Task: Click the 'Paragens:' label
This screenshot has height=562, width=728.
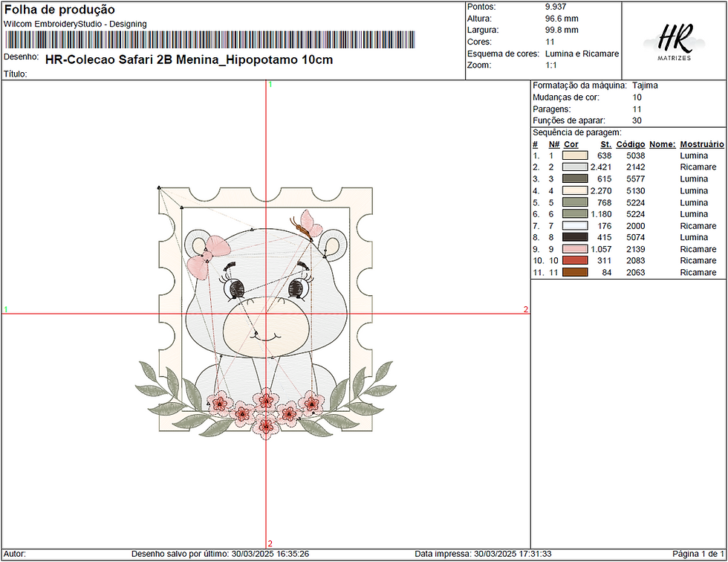Action: point(551,109)
